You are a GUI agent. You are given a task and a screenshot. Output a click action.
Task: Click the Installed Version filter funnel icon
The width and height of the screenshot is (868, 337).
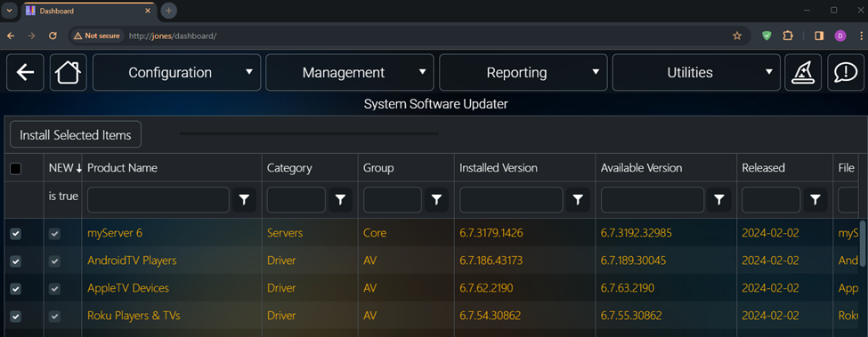click(578, 200)
